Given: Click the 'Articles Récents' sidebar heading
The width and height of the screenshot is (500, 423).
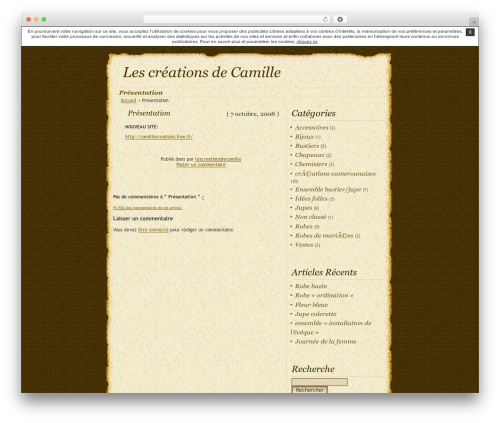Looking at the screenshot, I should (x=324, y=272).
